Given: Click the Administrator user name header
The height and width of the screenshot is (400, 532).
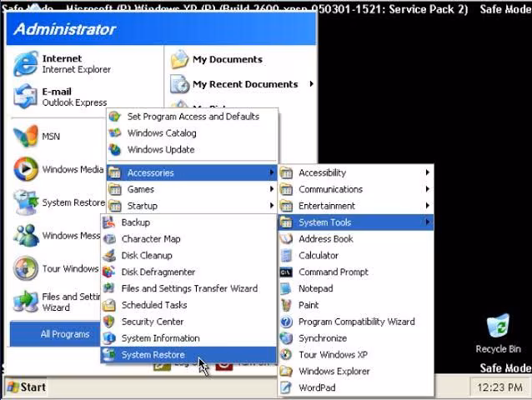Looking at the screenshot, I should click(x=65, y=29).
